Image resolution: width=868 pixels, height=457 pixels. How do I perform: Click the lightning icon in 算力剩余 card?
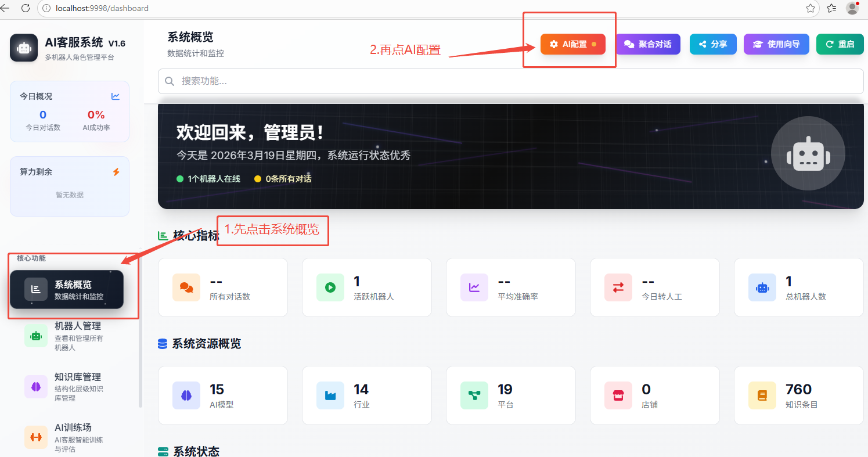(x=116, y=172)
